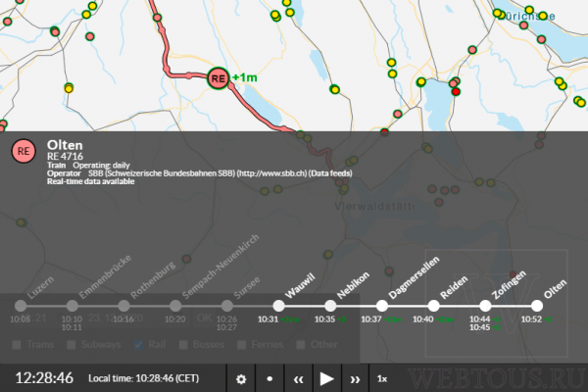This screenshot has height=392, width=588.
Task: Select the Luzern departure stop marker
Action: (21, 306)
